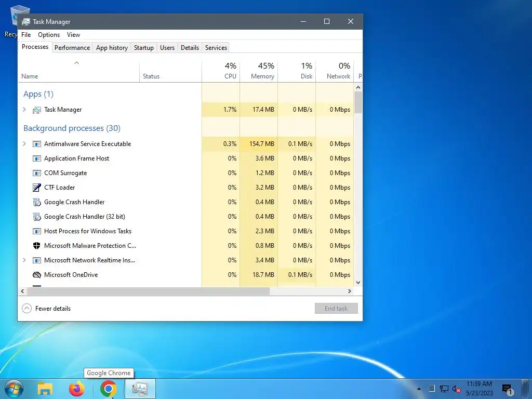Open the Action Center notification icon
This screenshot has height=399, width=532.
click(507, 390)
